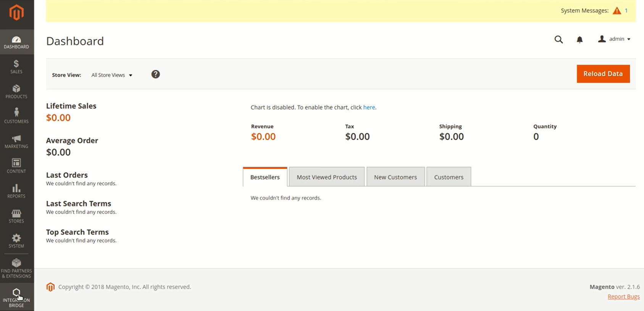This screenshot has height=311, width=644.
Task: Expand the All Store Views dropdown
Action: [111, 75]
